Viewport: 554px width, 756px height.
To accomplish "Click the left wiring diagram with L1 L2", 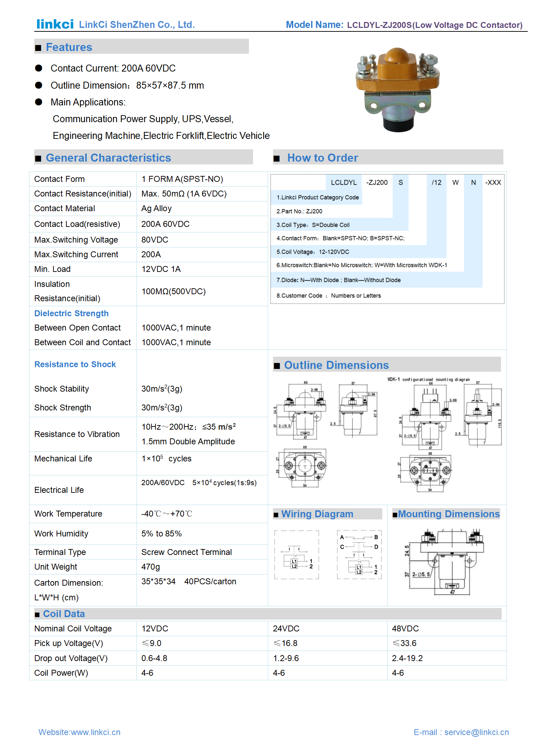I will coord(296,555).
